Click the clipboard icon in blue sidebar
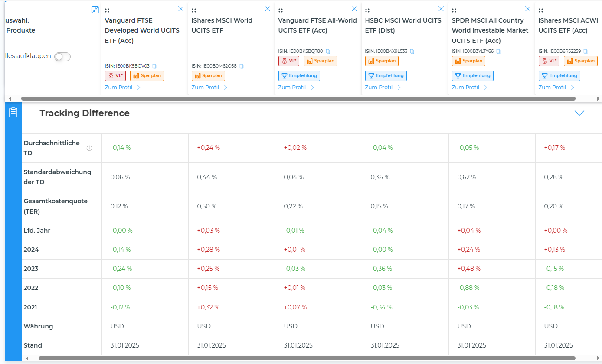602x364 pixels. 13,113
